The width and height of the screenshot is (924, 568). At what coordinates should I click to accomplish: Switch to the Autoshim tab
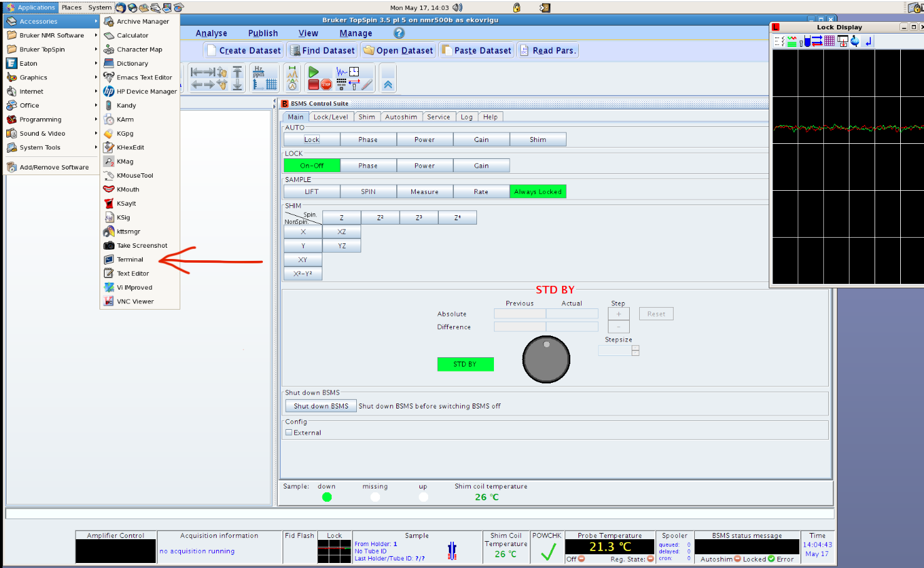(401, 117)
